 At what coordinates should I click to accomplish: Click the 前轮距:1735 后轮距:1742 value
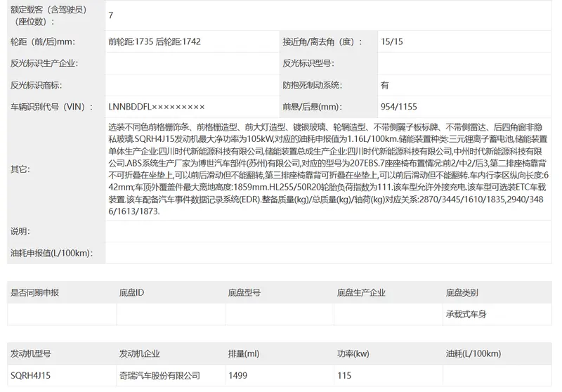[155, 41]
